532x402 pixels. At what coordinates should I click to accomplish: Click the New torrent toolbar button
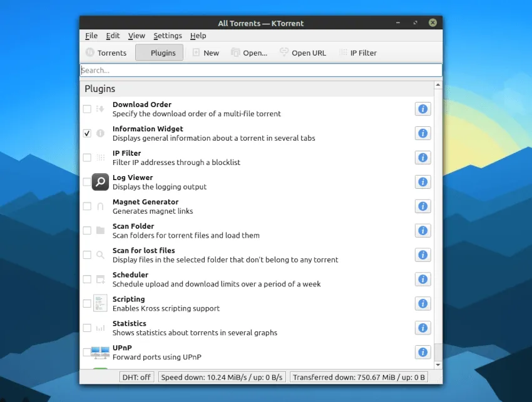(x=205, y=53)
